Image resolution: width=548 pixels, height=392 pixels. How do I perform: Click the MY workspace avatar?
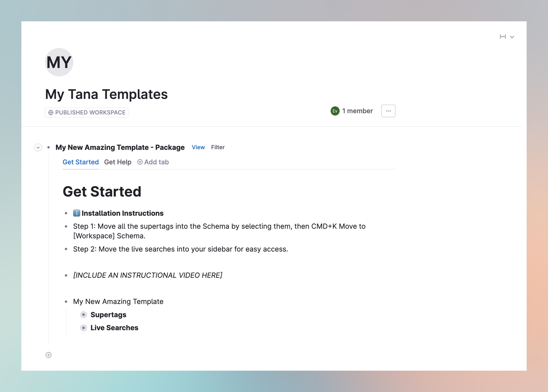(x=59, y=62)
